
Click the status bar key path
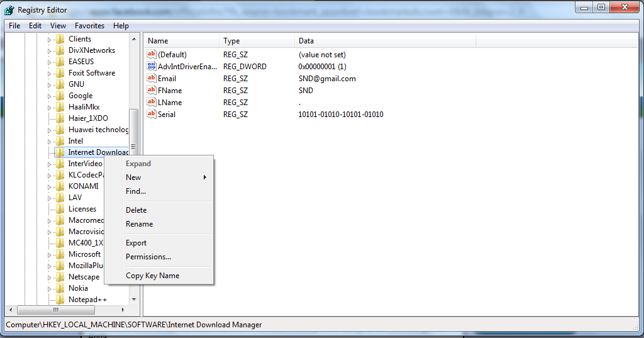tap(134, 324)
